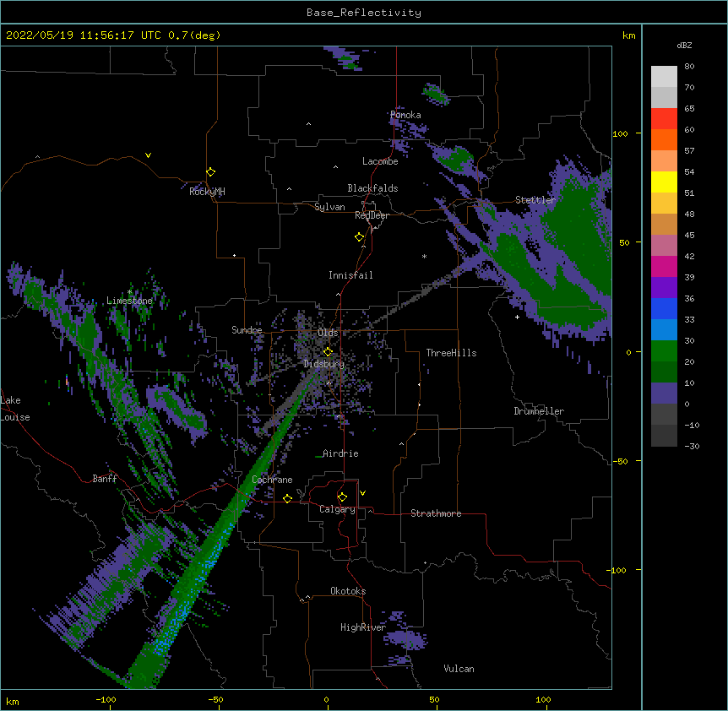
Task: Select the bright green 30 dBZ legend swatch
Action: (x=664, y=351)
